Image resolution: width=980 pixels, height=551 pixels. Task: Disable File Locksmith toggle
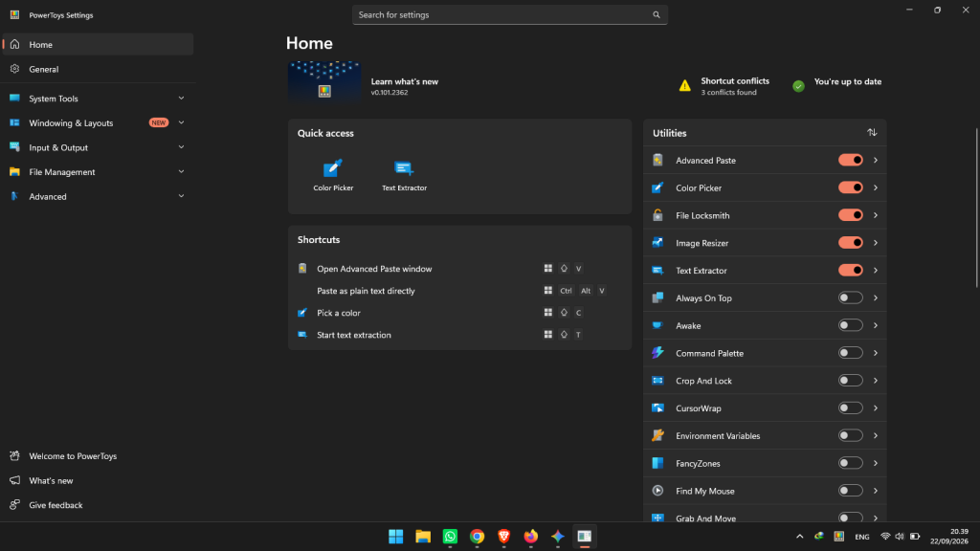[x=850, y=215]
